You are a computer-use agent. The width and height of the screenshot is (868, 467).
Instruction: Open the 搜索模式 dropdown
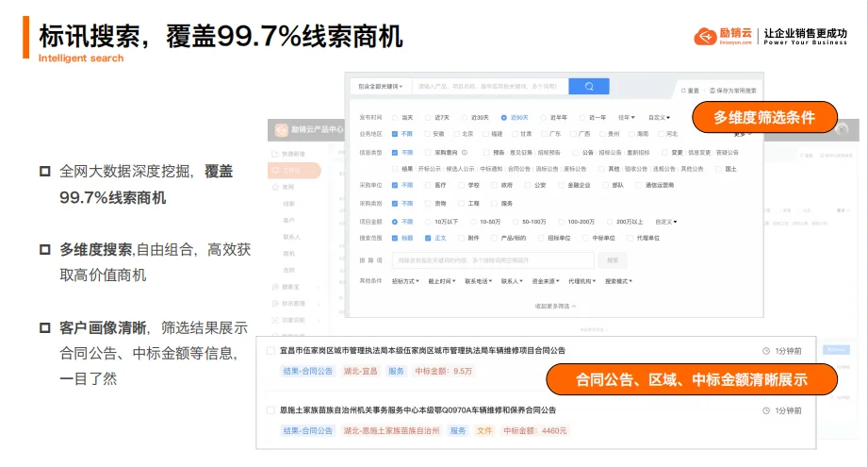619,281
